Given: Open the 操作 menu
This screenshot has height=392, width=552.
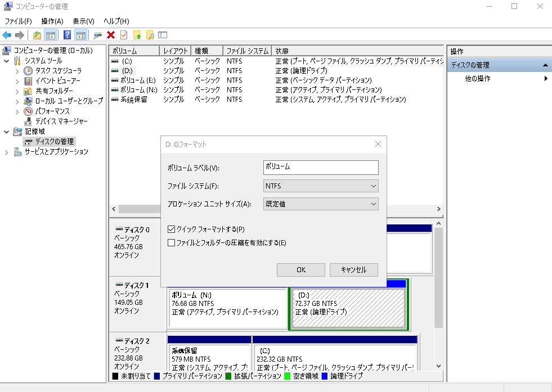Looking at the screenshot, I should [x=52, y=21].
